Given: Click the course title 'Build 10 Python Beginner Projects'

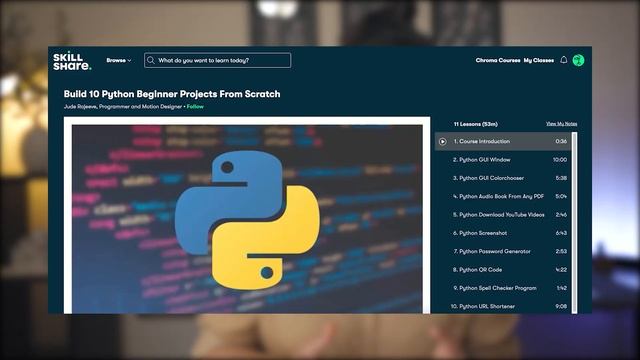Looking at the screenshot, I should pyautogui.click(x=172, y=94).
